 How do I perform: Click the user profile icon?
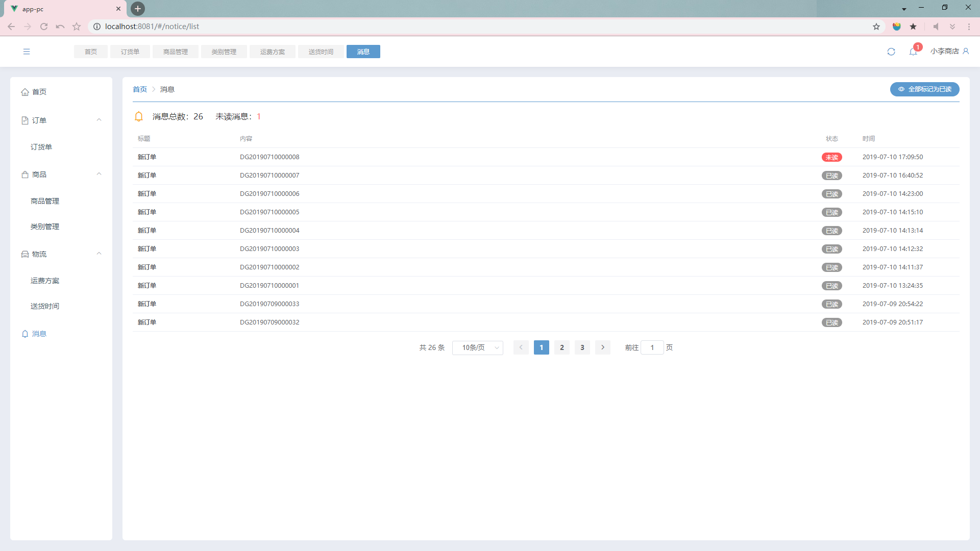966,51
